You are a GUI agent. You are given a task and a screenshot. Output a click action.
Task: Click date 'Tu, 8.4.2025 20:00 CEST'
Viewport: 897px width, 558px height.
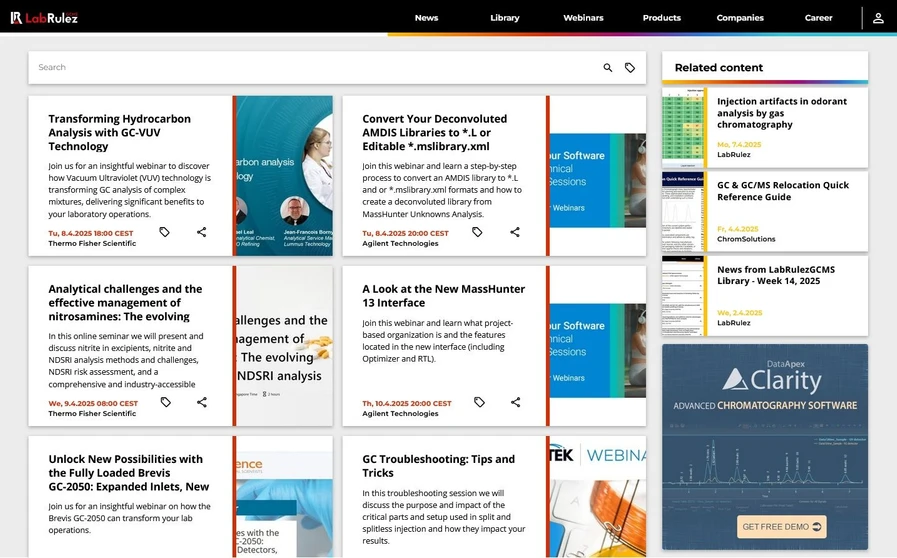(x=405, y=234)
